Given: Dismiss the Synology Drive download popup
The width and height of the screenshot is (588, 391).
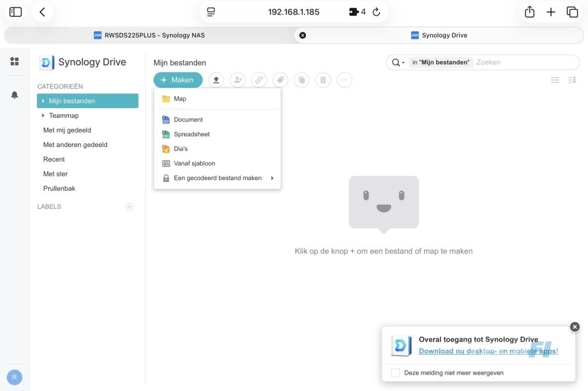Looking at the screenshot, I should (575, 327).
